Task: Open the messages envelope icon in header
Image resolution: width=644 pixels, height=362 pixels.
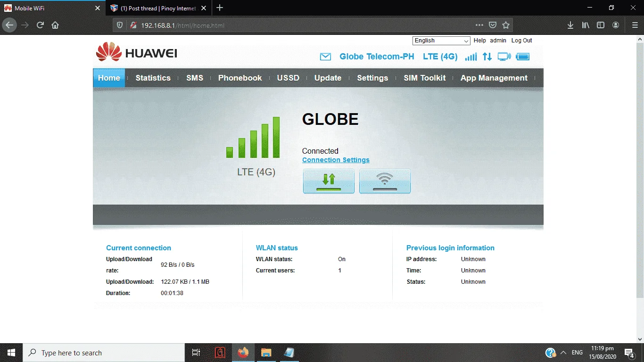Action: (325, 57)
